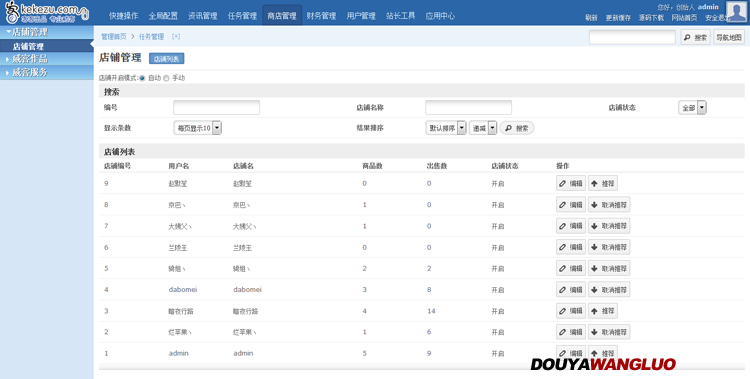Image resolution: width=750 pixels, height=379 pixels.
Task: Open the 快捷操作 top menu
Action: [123, 16]
